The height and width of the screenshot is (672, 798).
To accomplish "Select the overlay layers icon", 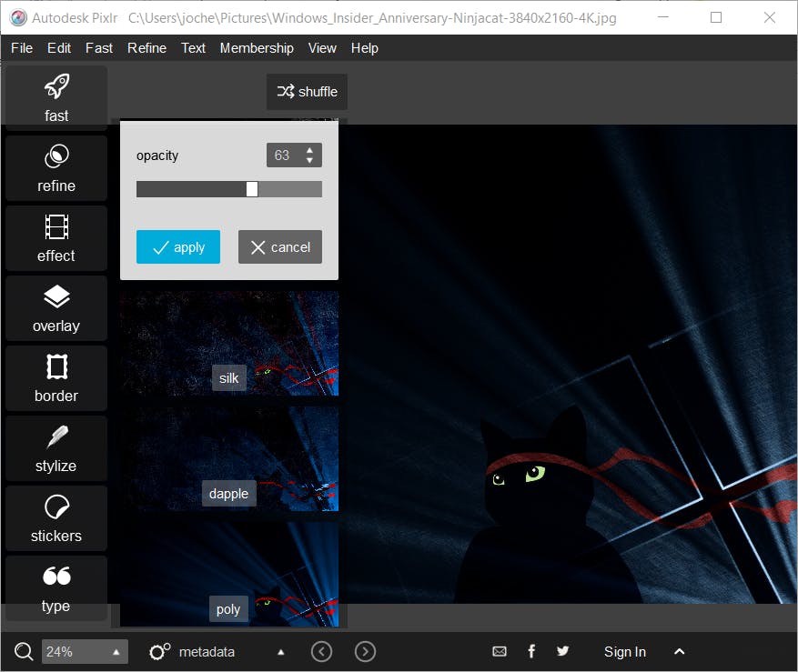I will click(x=56, y=296).
